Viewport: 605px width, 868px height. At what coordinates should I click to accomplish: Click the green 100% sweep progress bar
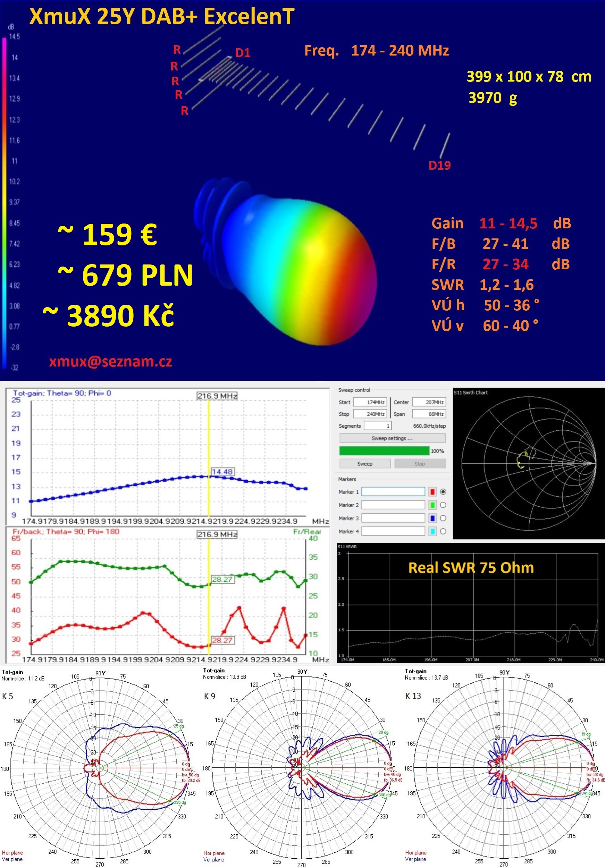384,450
